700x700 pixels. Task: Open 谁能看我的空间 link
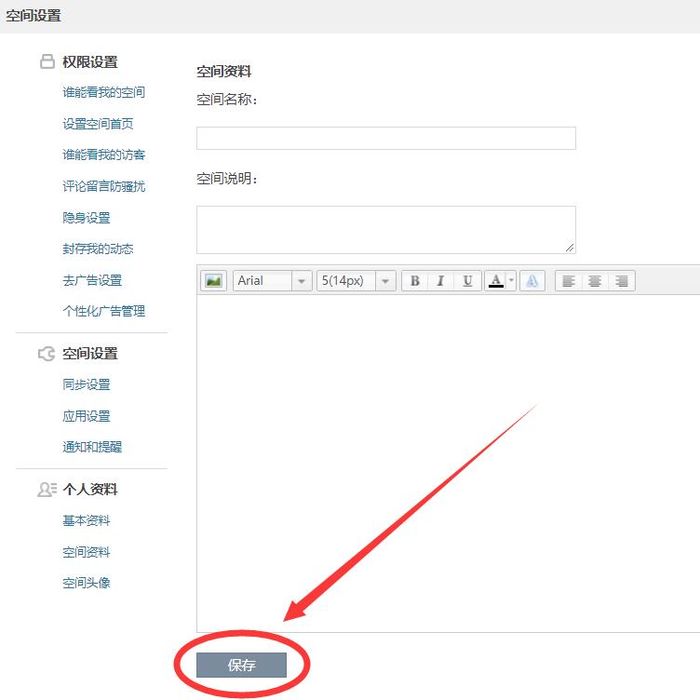pos(104,92)
